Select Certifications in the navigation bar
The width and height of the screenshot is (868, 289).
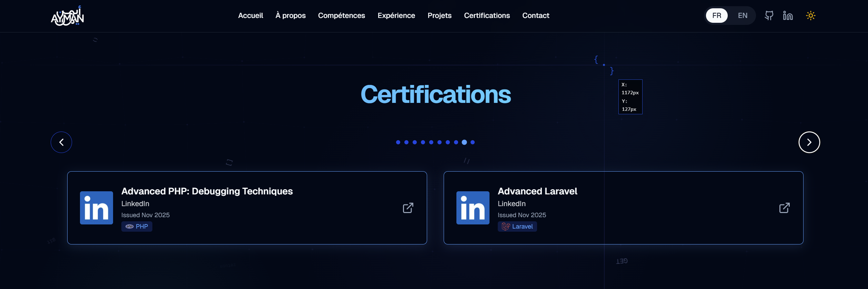pyautogui.click(x=487, y=16)
